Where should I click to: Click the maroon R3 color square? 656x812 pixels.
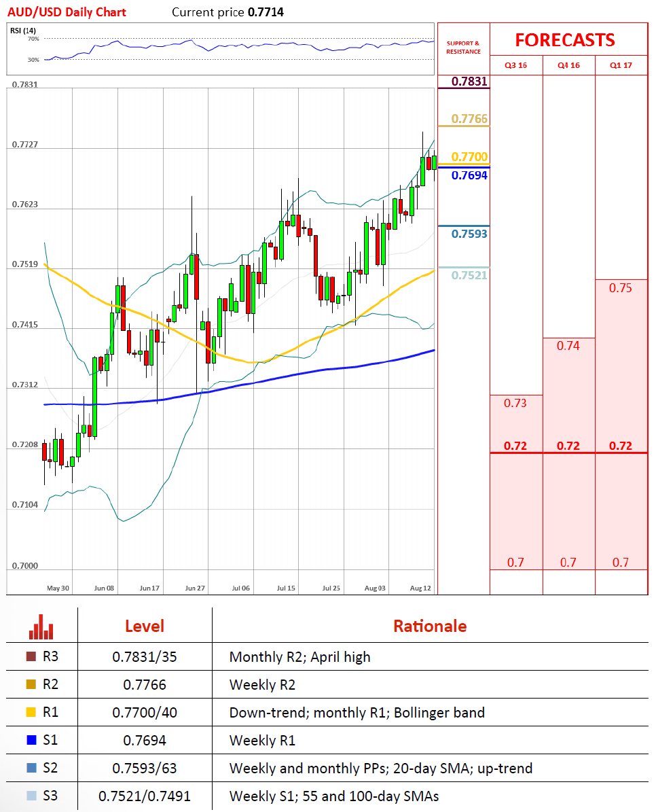click(31, 657)
